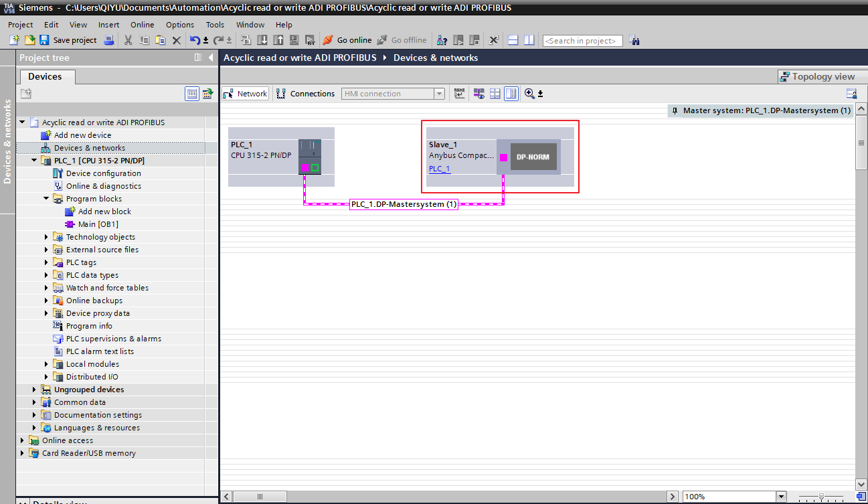Click the zoom magnifier icon in the network toolbar
The width and height of the screenshot is (868, 504).
529,94
